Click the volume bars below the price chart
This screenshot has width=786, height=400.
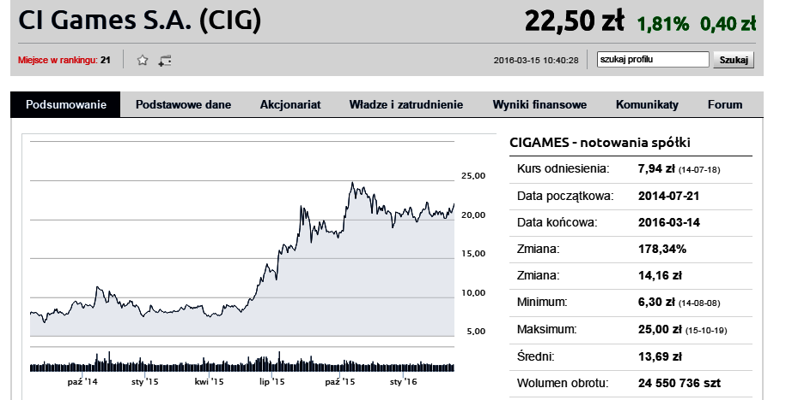click(x=242, y=361)
